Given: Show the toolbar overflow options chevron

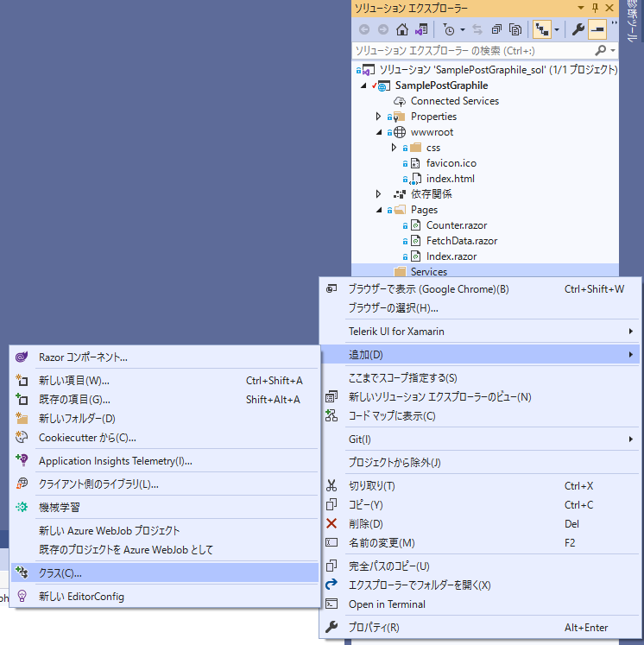Looking at the screenshot, I should (614, 23).
